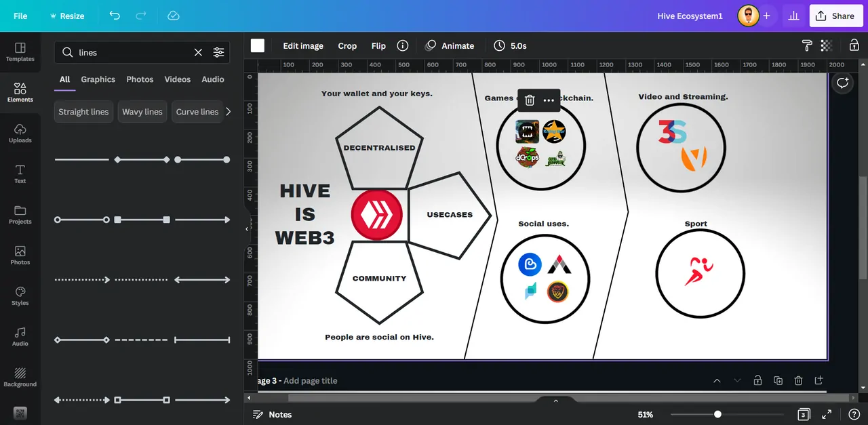
Task: Switch to the Videos tab
Action: pyautogui.click(x=178, y=79)
